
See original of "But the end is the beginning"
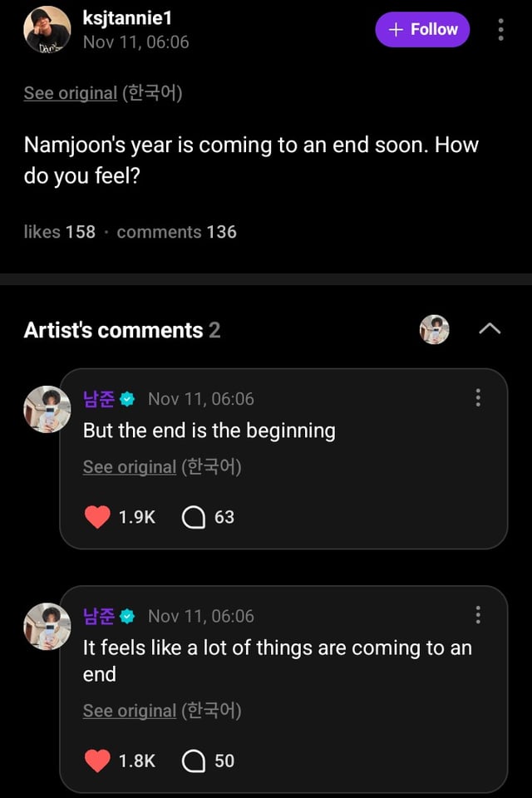click(x=129, y=467)
